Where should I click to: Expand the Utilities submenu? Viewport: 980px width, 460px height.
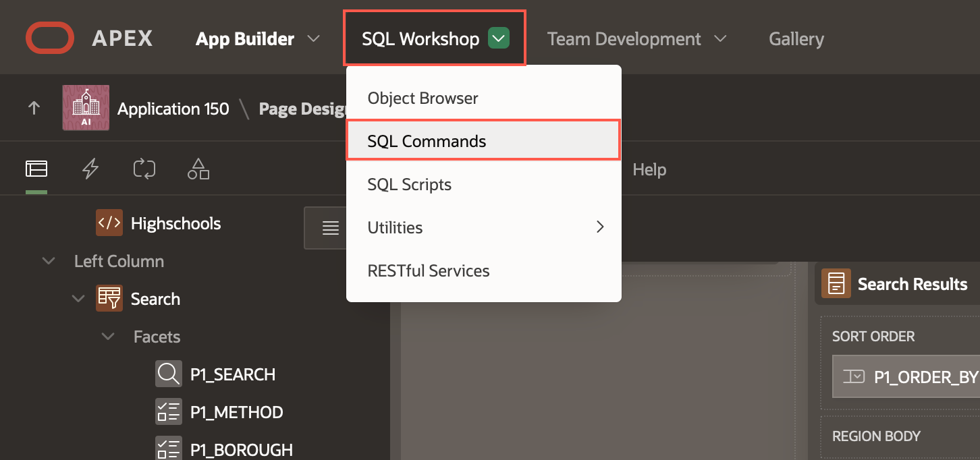point(483,227)
